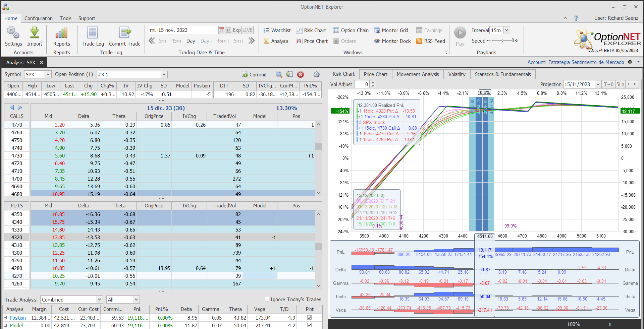Image resolution: width=644 pixels, height=329 pixels.
Task: Step forward 45 minutes with 45m+
Action: pyautogui.click(x=223, y=41)
